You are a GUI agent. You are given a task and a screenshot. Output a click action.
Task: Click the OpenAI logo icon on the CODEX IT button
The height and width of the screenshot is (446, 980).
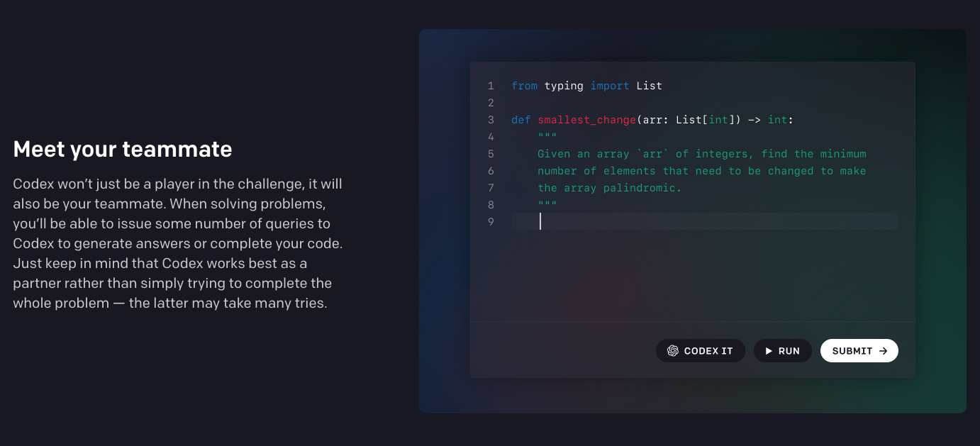point(672,350)
